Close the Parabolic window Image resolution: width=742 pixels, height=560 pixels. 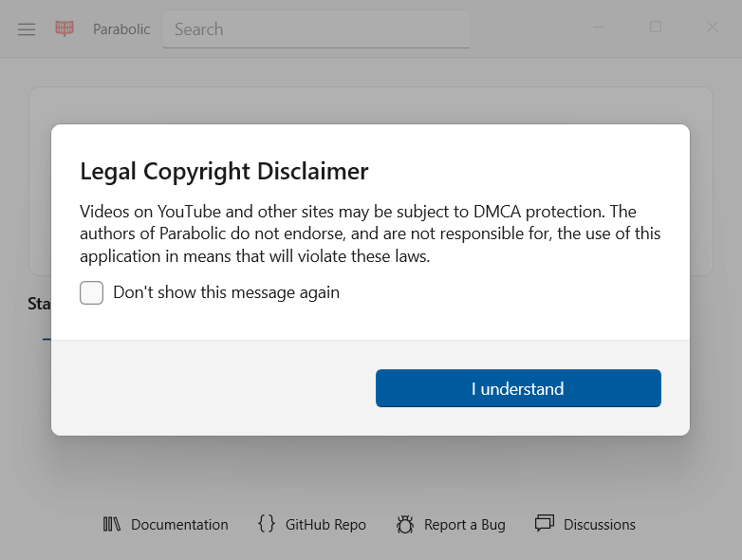point(713,28)
